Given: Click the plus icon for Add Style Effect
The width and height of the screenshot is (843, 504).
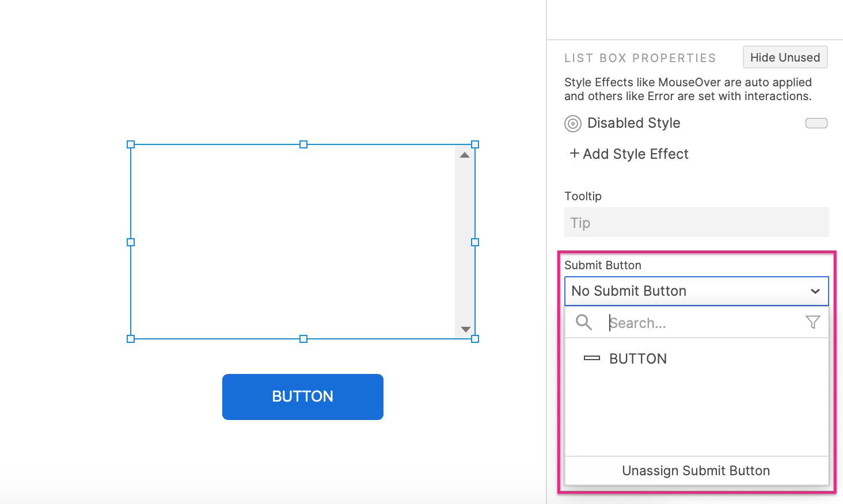Looking at the screenshot, I should click(x=574, y=153).
